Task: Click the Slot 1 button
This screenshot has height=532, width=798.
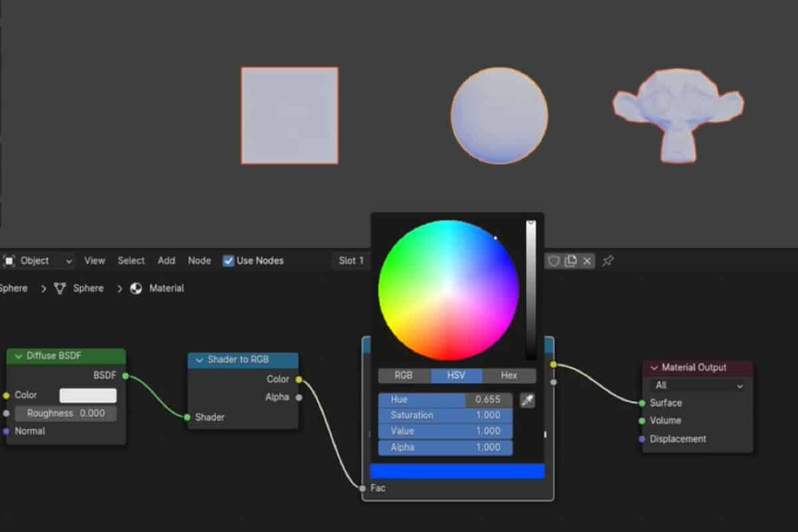Action: click(x=350, y=261)
